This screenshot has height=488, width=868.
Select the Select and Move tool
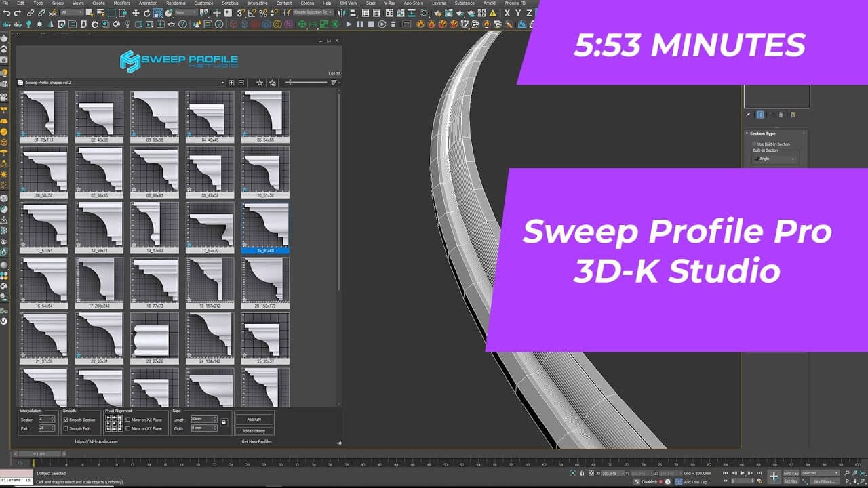pos(136,12)
